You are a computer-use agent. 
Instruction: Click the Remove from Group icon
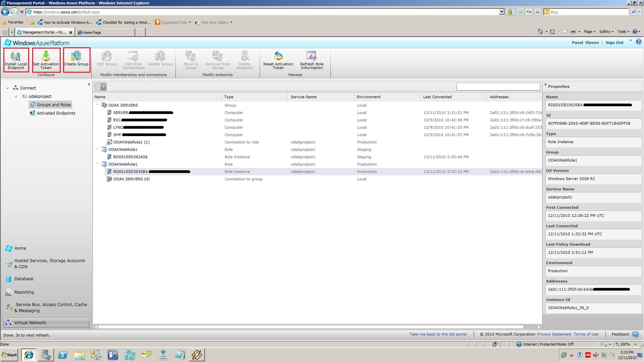(217, 56)
